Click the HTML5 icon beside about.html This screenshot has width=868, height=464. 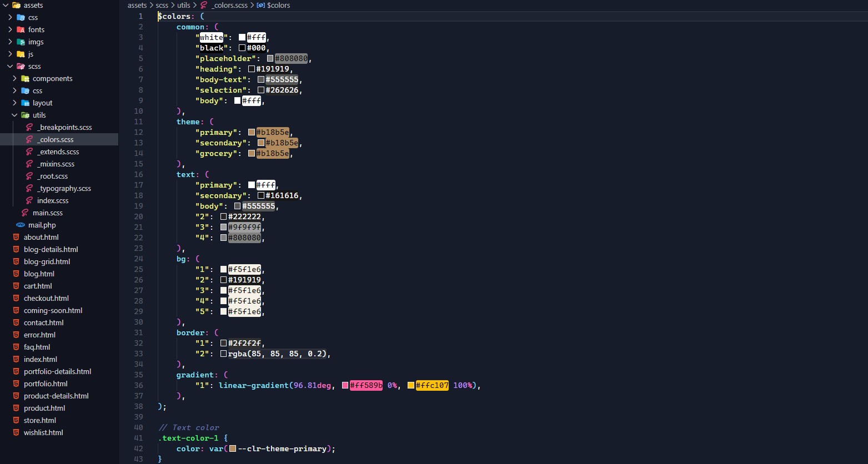(x=16, y=238)
